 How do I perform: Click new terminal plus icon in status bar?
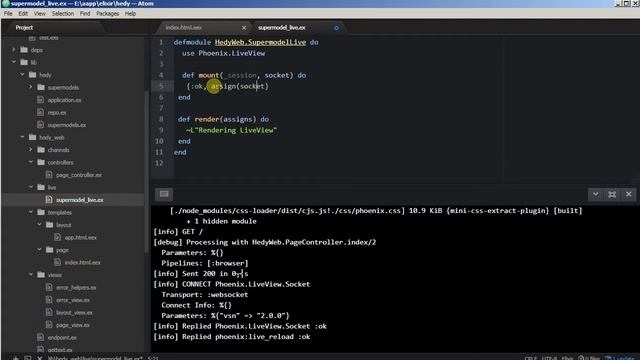16,358
